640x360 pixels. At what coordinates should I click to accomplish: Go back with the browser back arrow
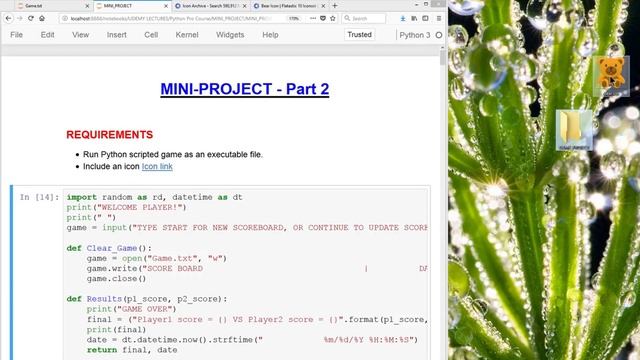click(8, 18)
